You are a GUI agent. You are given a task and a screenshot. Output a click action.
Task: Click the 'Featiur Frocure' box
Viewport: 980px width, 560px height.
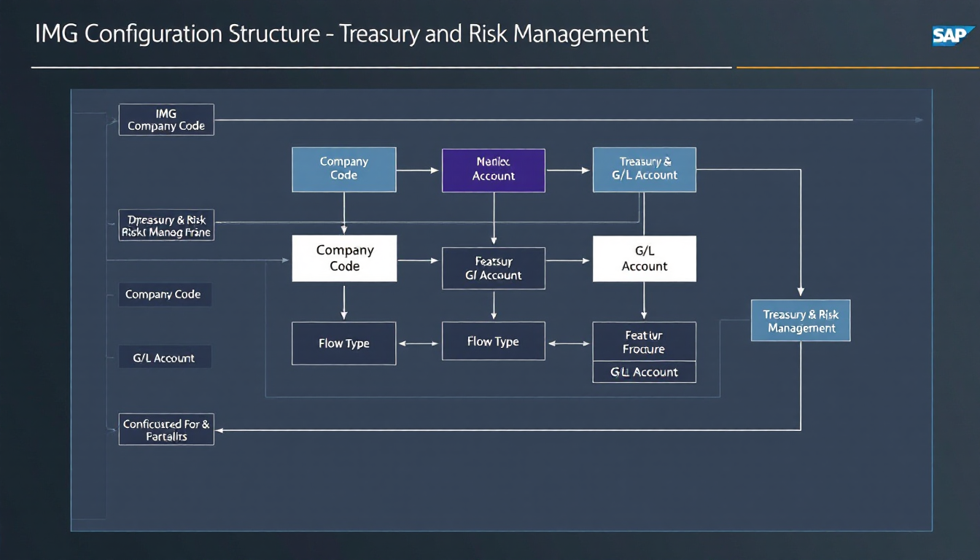[x=645, y=342]
